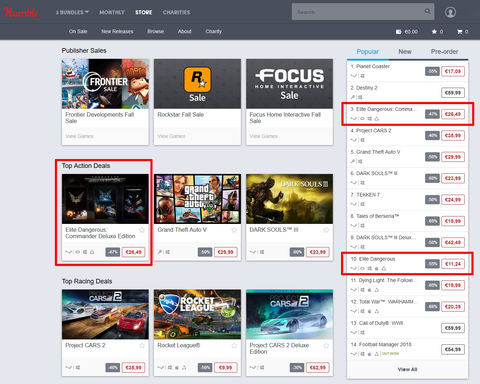The height and width of the screenshot is (384, 480).
Task: Click the Humble logo
Action: [x=21, y=12]
